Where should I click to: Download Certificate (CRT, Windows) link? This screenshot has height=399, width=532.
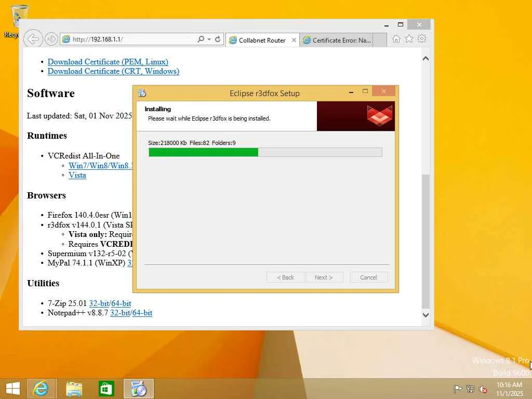(x=113, y=71)
